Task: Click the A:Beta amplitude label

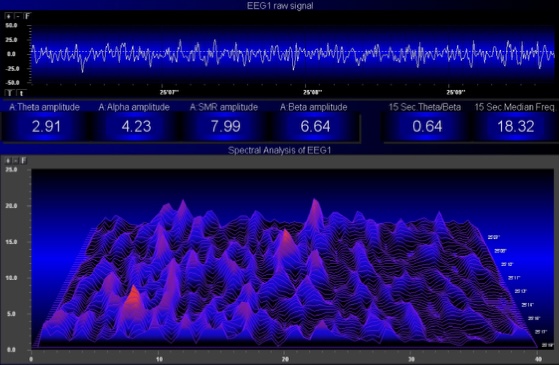Action: click(x=314, y=107)
